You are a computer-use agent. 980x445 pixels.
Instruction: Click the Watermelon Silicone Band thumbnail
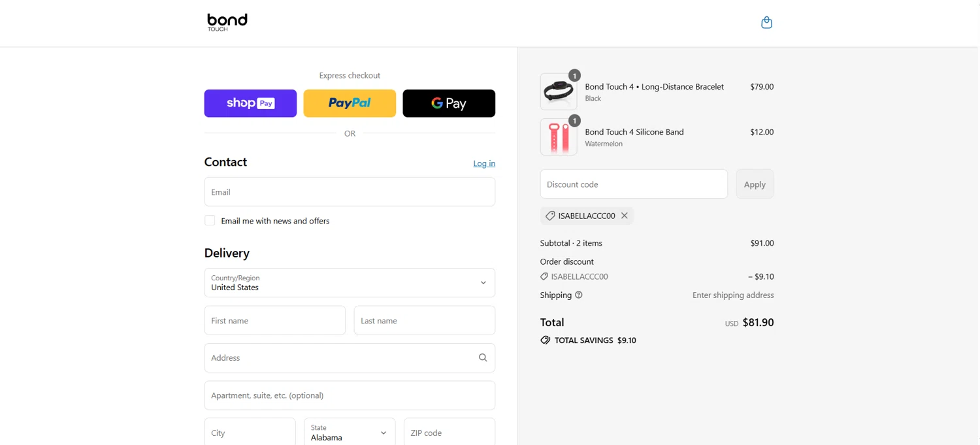pos(559,137)
